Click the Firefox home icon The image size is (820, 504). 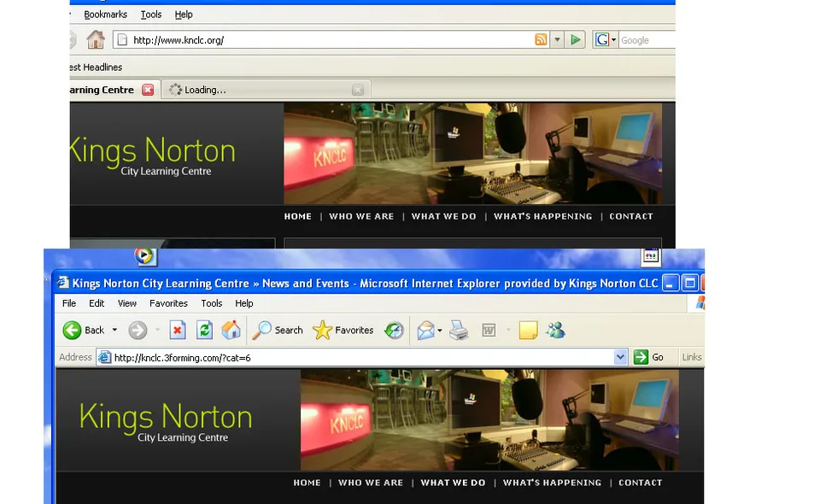pos(95,40)
